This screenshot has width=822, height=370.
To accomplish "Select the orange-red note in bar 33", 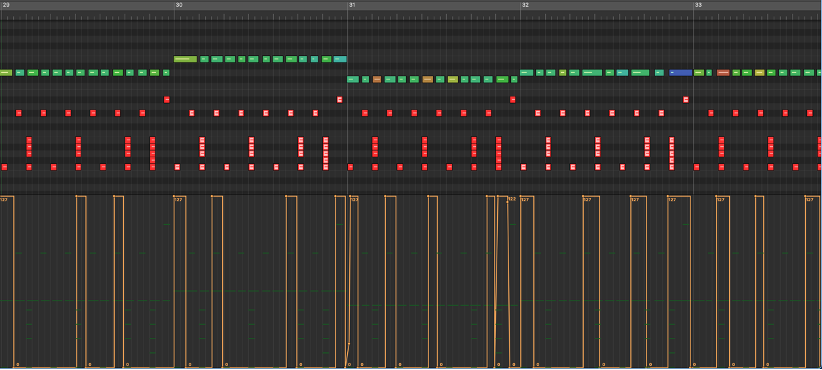I will [723, 73].
